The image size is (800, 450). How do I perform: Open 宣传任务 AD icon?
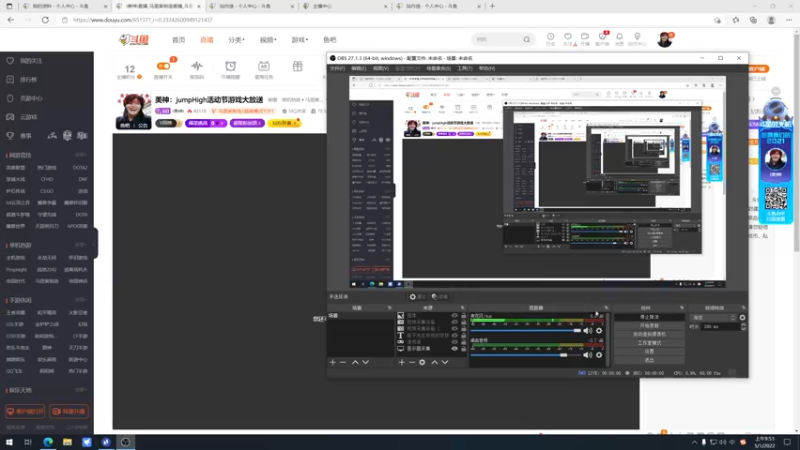pyautogui.click(x=264, y=66)
